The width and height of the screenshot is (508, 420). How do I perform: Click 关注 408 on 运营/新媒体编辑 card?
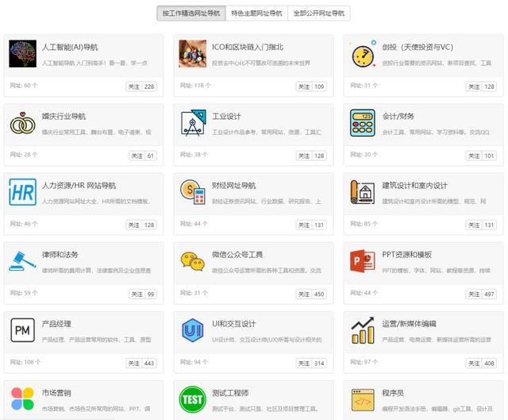481,364
